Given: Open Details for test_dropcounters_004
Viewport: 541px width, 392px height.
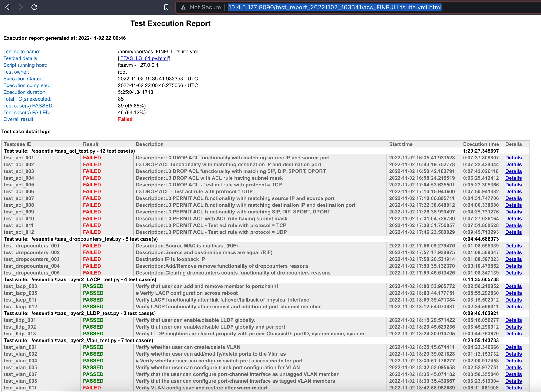Looking at the screenshot, I should [x=513, y=266].
